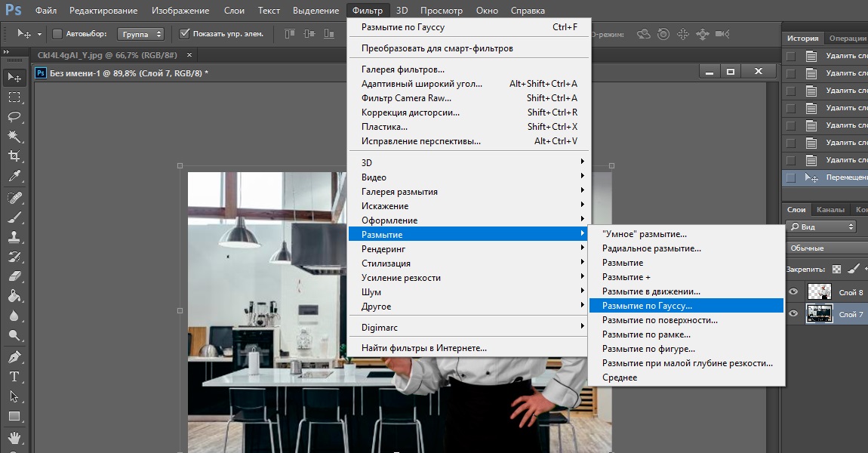The image size is (868, 453).
Task: Click Найти фильтры в Интернете... item
Action: (424, 348)
